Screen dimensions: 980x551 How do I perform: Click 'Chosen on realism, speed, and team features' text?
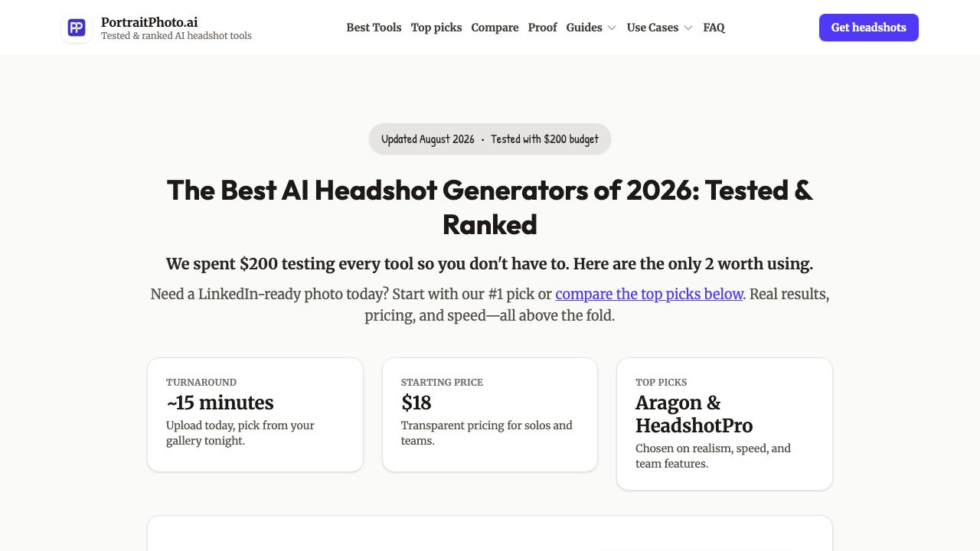point(714,456)
